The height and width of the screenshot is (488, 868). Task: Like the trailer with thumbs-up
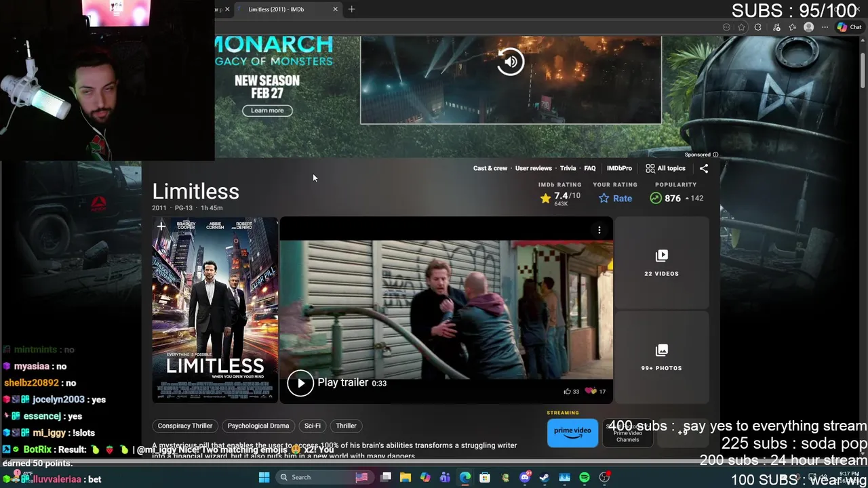571,391
